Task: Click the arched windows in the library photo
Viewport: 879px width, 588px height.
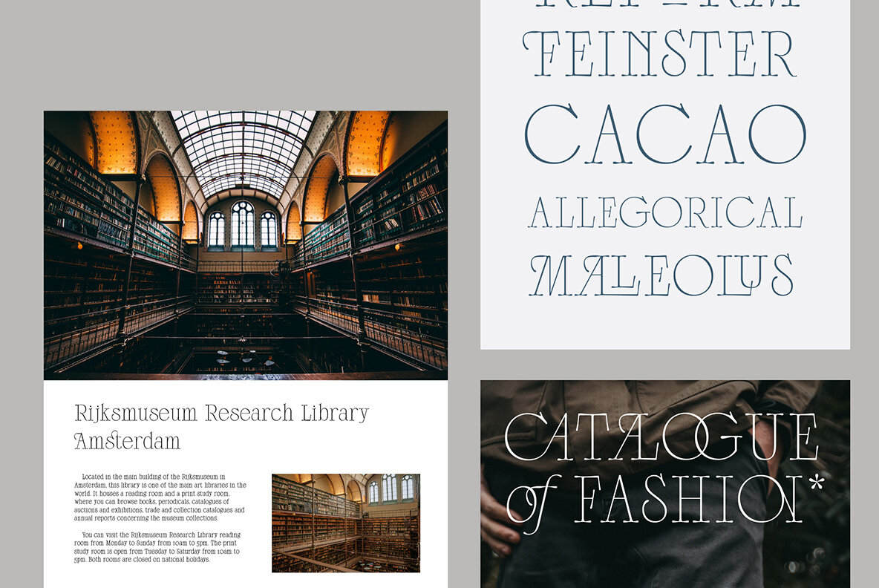Action: [x=242, y=225]
